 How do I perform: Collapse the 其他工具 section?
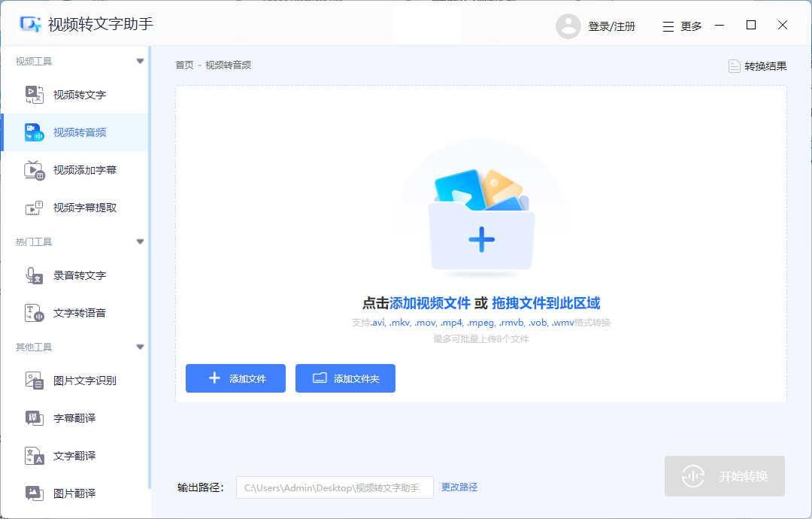[x=140, y=347]
